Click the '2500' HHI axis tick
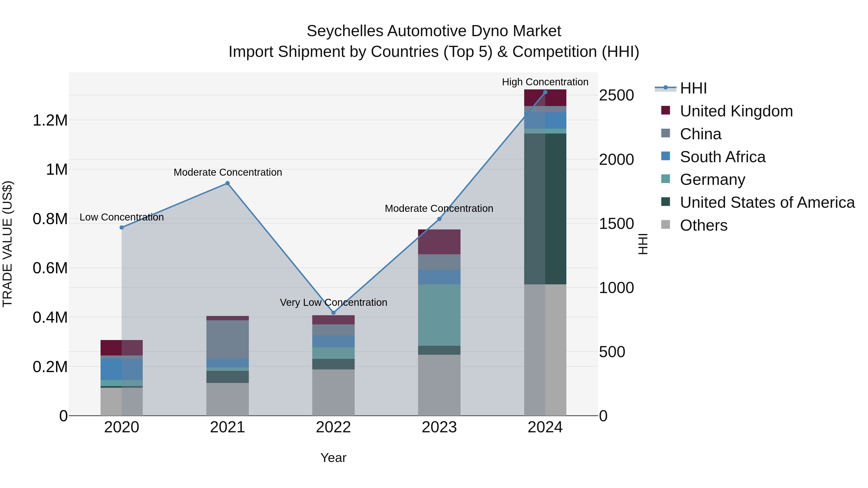This screenshot has height=488, width=868. (x=617, y=95)
